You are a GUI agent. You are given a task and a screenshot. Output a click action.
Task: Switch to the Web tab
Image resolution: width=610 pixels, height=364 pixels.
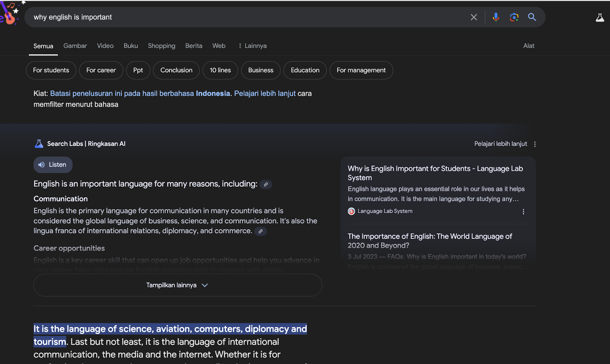(219, 46)
